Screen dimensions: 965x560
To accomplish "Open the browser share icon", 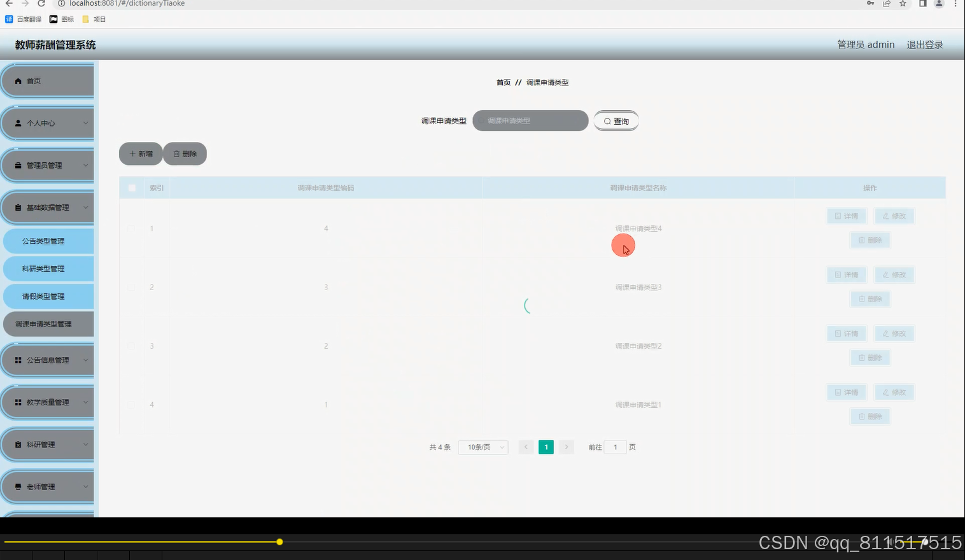I will click(887, 3).
